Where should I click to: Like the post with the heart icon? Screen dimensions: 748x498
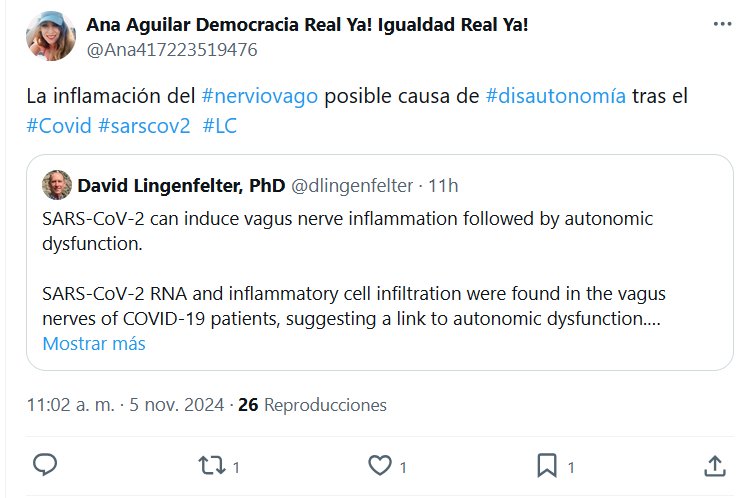pyautogui.click(x=380, y=466)
